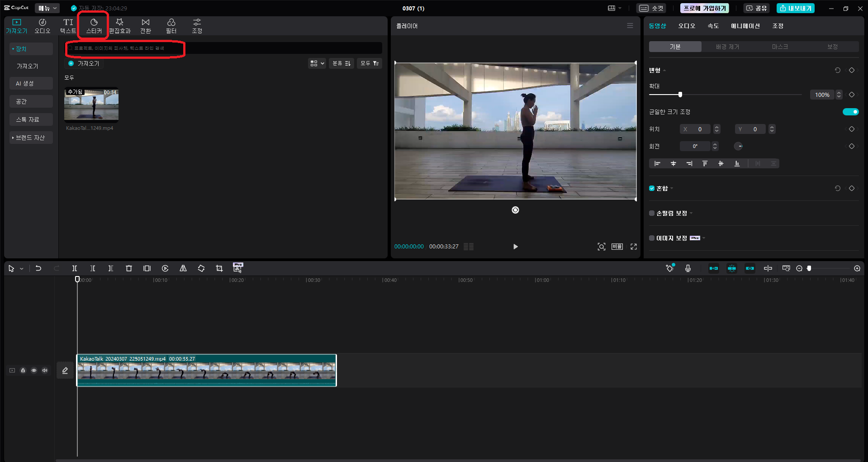This screenshot has width=868, height=462.
Task: Lock the video track
Action: (x=23, y=370)
